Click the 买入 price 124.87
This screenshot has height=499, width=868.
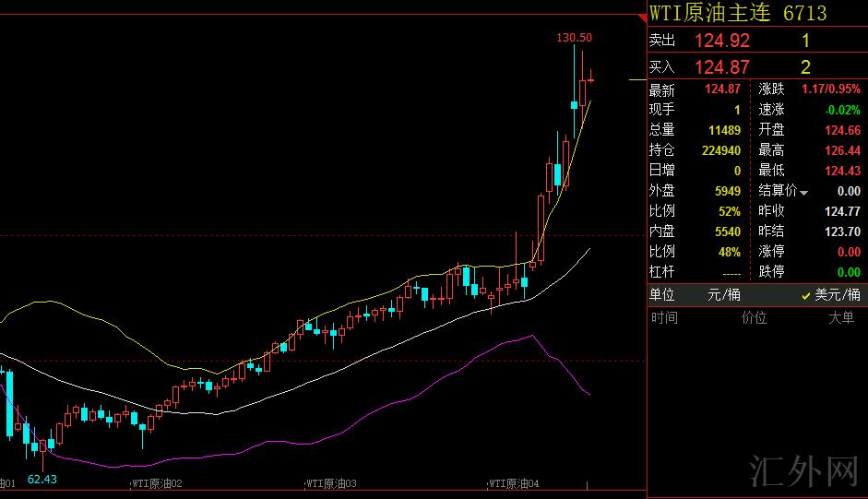tap(722, 67)
